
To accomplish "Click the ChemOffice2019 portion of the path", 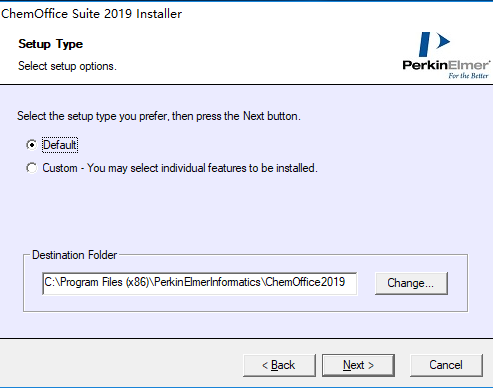I will 305,282.
